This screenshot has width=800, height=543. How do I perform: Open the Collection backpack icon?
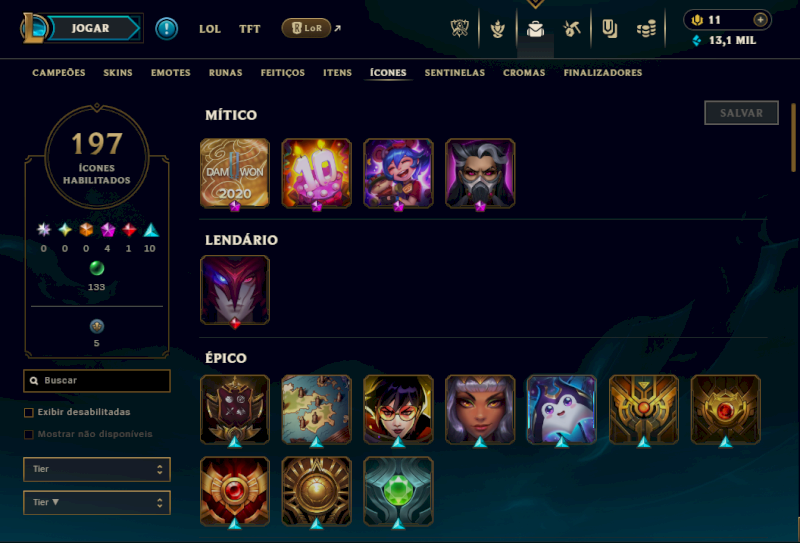[x=535, y=29]
